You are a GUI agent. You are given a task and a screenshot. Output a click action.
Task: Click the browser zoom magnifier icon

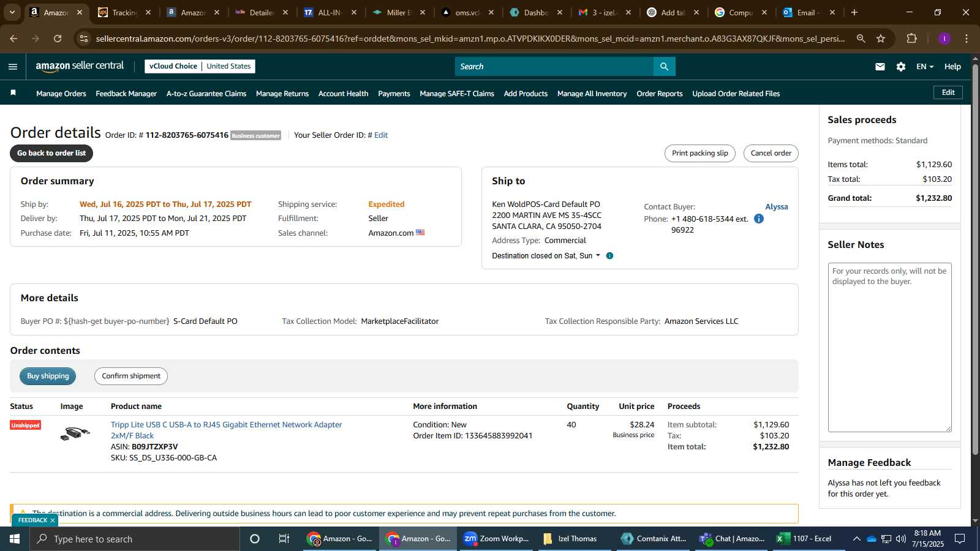861,39
